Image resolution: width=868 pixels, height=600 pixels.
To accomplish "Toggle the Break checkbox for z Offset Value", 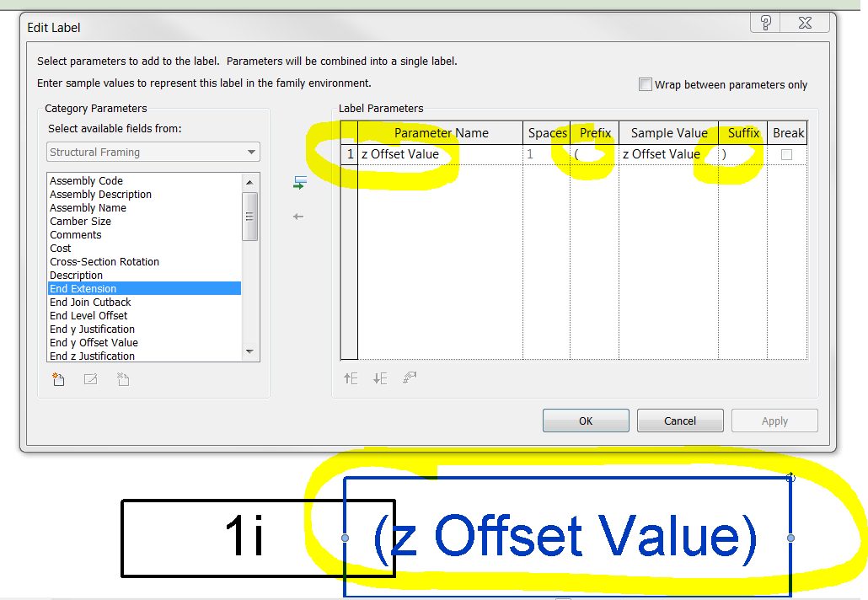I will 788,154.
